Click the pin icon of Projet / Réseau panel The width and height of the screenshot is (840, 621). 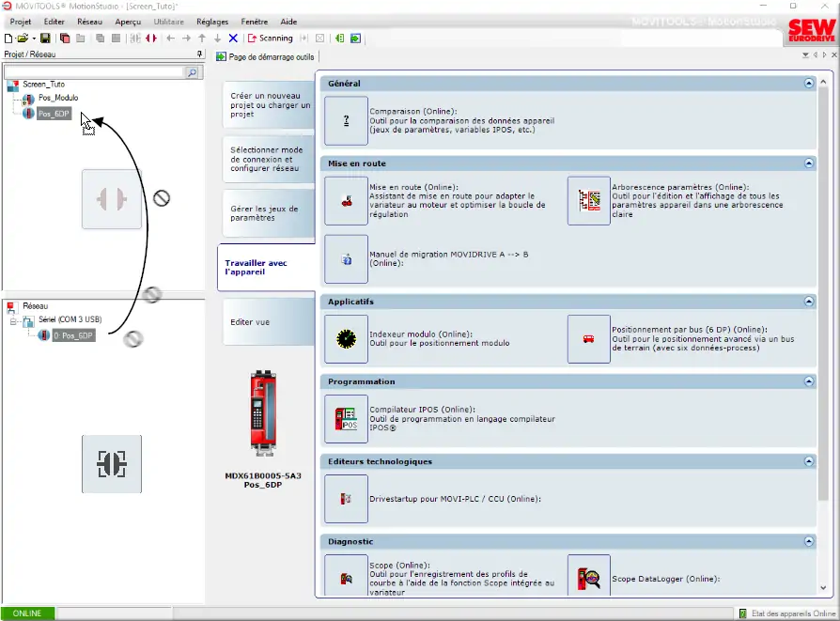click(199, 54)
